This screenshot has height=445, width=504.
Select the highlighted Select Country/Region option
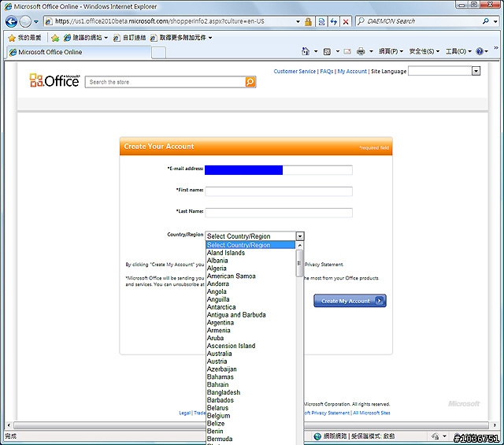click(250, 245)
